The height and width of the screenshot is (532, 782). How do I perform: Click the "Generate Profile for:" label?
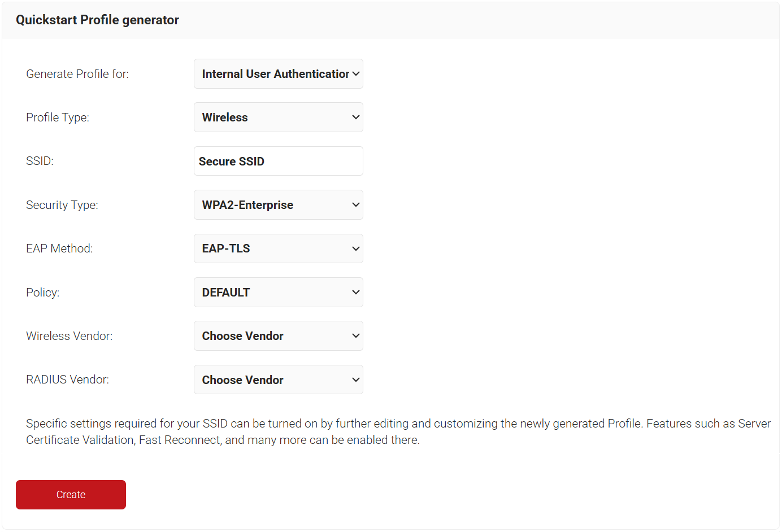point(77,74)
